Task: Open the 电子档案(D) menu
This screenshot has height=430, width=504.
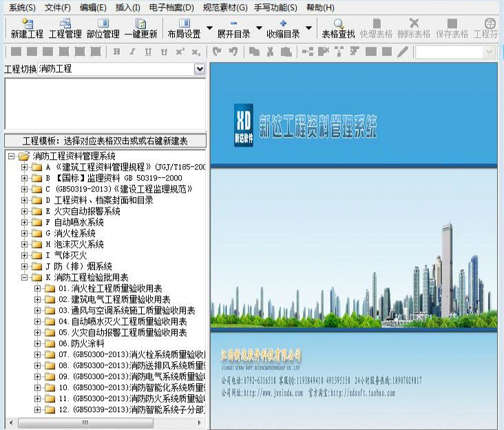Action: click(x=171, y=8)
